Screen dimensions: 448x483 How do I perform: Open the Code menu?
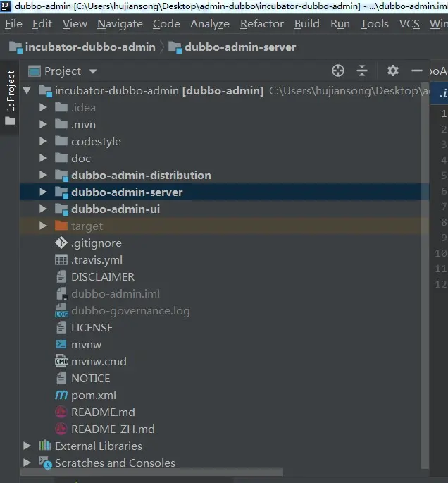point(166,24)
